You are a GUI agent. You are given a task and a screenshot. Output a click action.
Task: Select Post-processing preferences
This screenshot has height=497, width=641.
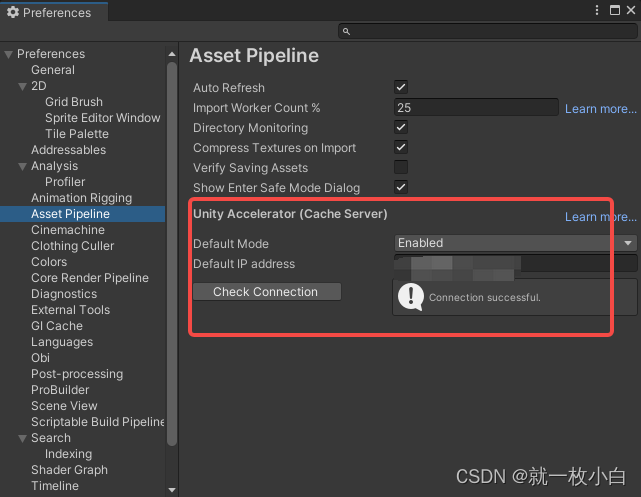click(x=77, y=374)
